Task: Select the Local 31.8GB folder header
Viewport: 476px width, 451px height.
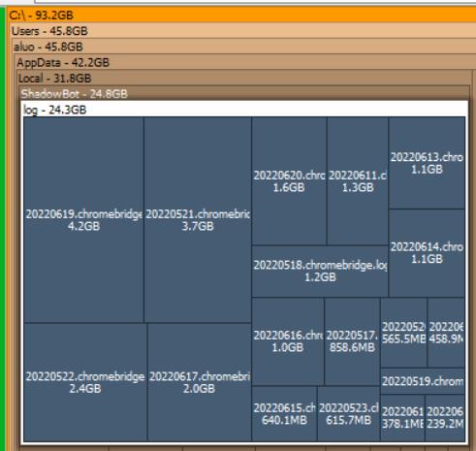Action: click(244, 78)
